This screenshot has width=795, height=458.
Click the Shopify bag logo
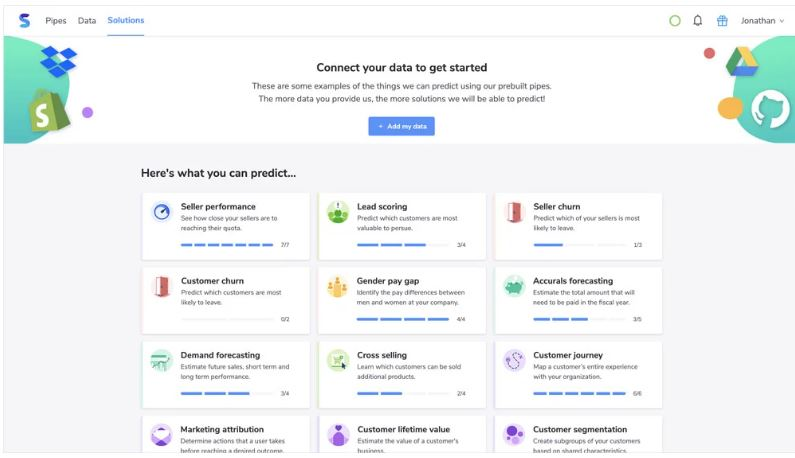[x=49, y=111]
